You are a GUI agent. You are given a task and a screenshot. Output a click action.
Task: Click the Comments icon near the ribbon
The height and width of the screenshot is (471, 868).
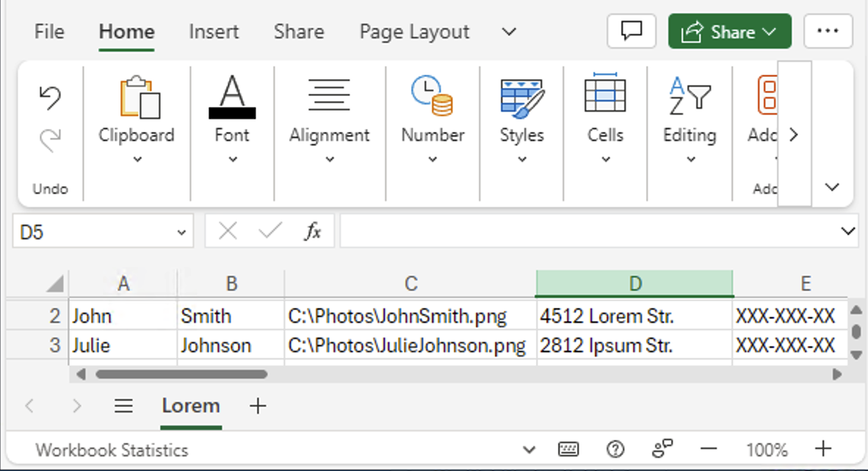tap(631, 31)
